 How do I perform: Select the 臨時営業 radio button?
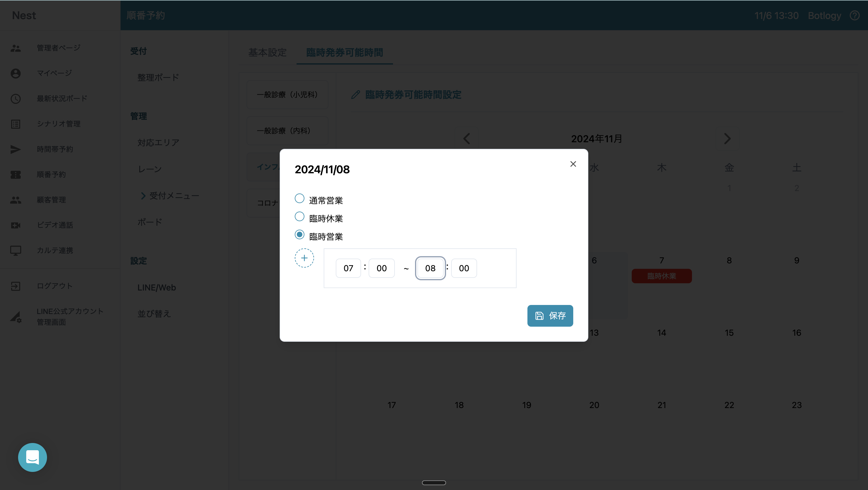(299, 234)
